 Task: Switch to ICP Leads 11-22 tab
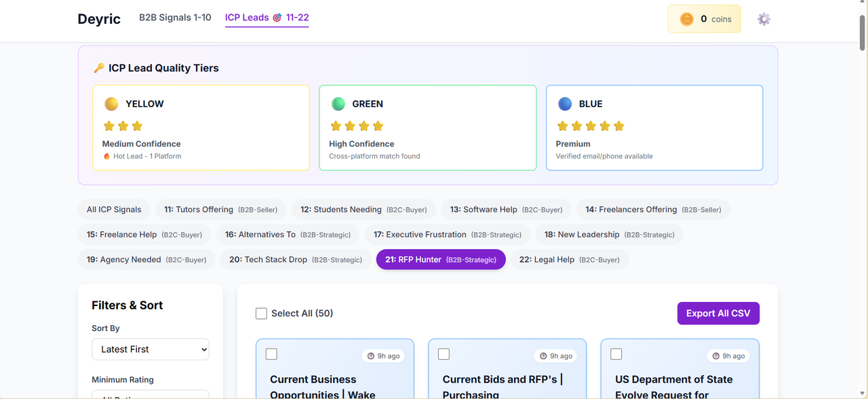click(267, 18)
